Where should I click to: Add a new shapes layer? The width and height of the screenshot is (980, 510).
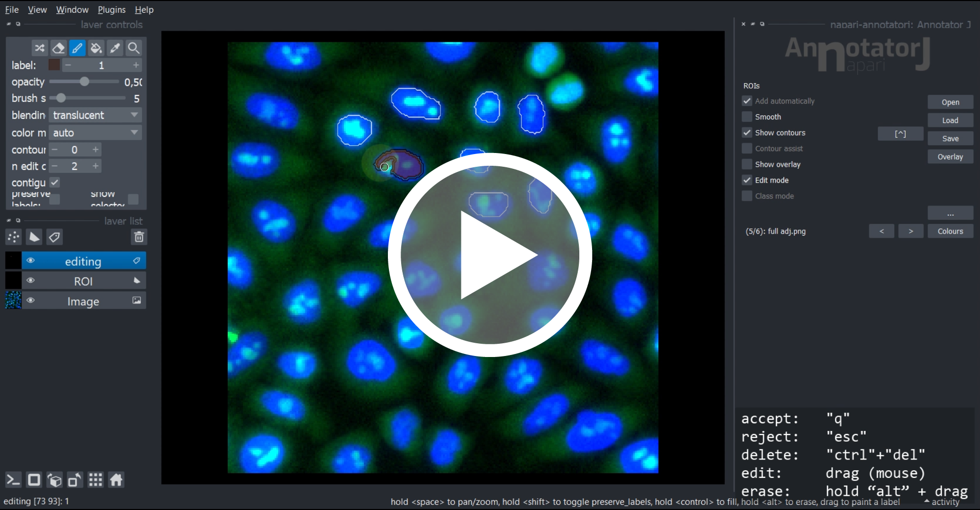[34, 237]
